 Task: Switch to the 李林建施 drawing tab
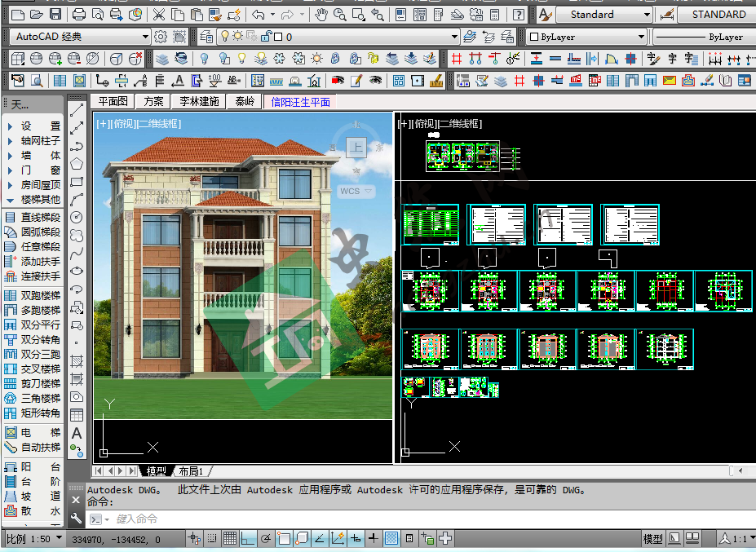click(199, 102)
